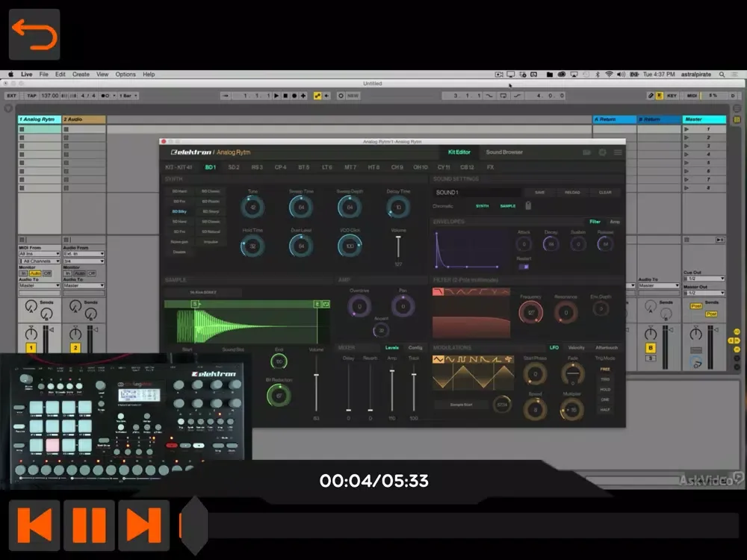Open the Analog Rytm hamburger menu icon
The image size is (747, 560).
[618, 152]
